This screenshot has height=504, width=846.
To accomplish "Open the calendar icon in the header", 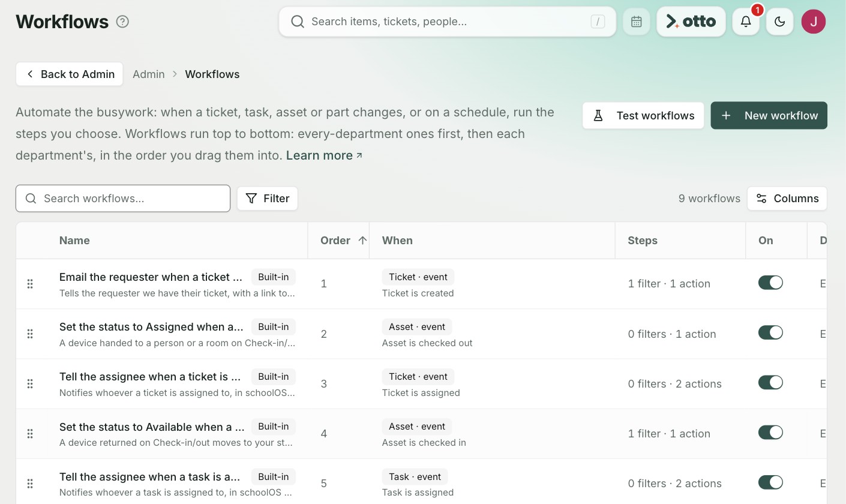I will [x=637, y=22].
